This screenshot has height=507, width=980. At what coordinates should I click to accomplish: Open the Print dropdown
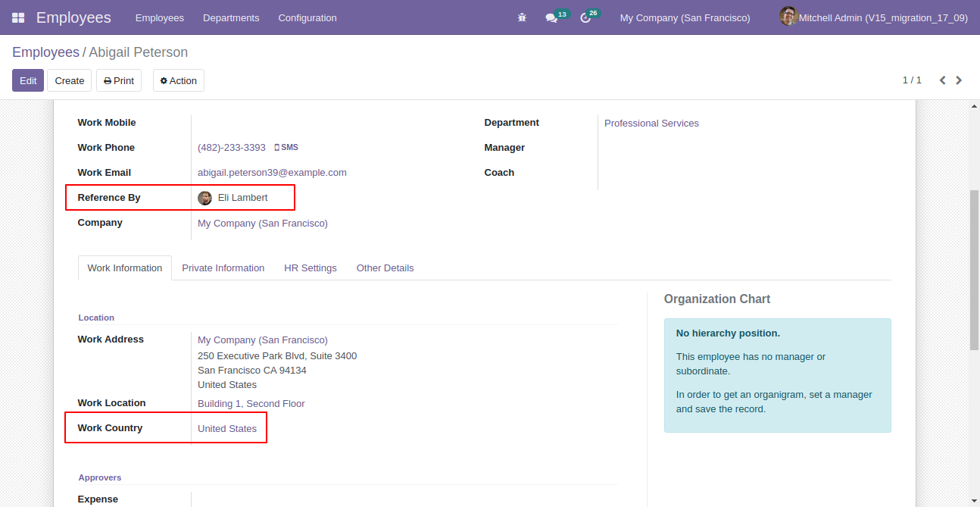click(119, 80)
